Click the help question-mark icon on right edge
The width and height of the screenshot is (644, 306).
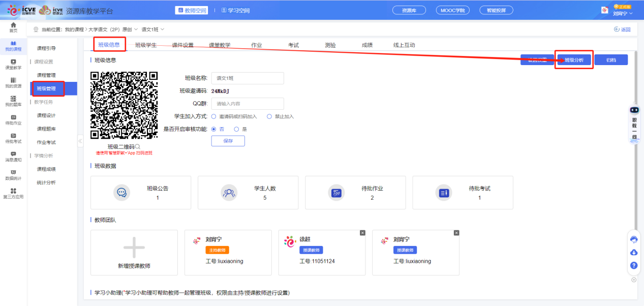(x=634, y=265)
